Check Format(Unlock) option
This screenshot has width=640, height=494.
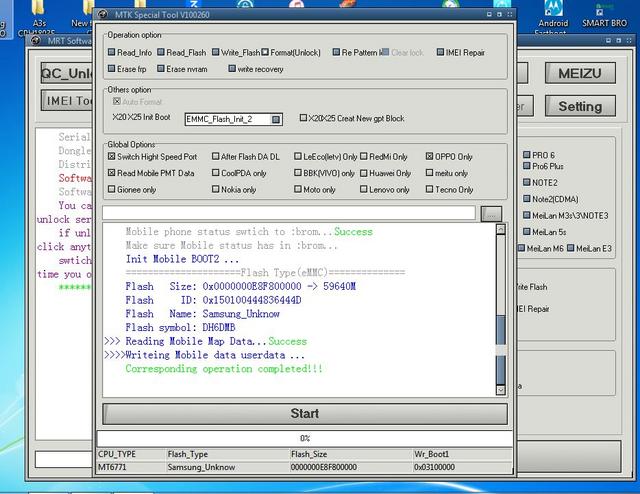click(265, 52)
